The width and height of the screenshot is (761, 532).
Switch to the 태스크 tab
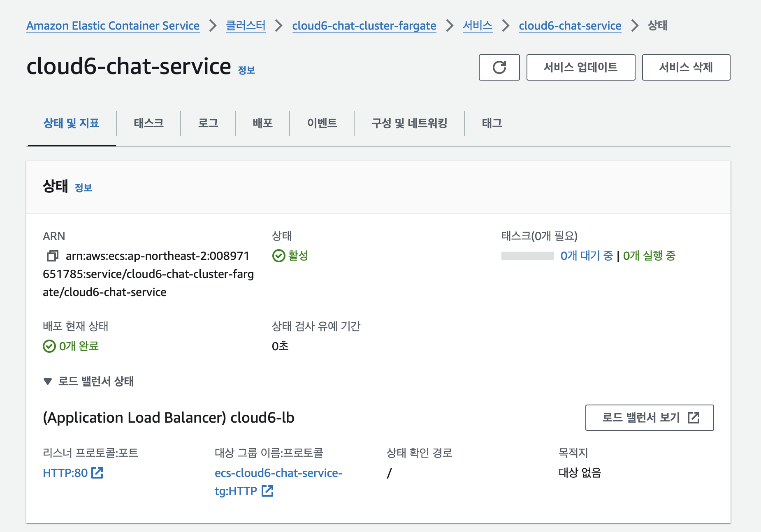[148, 123]
